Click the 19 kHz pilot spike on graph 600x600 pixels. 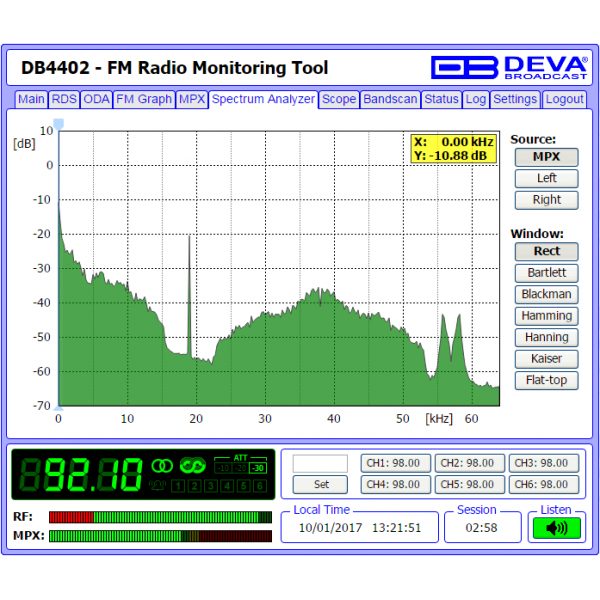189,295
